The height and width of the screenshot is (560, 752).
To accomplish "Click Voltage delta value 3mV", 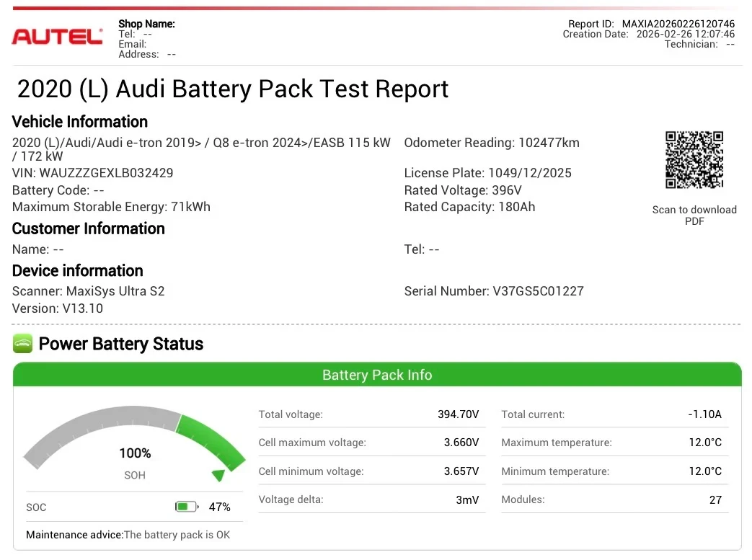I will (x=467, y=499).
